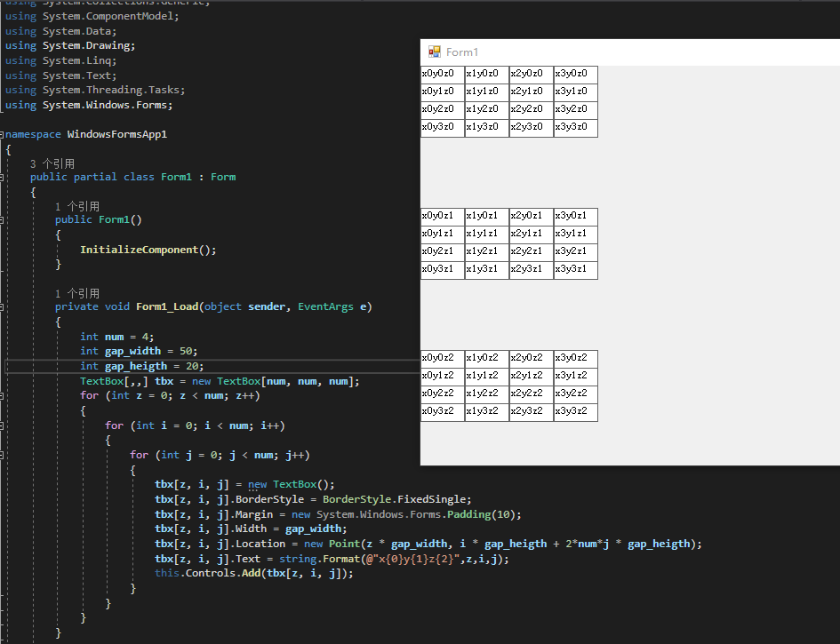Collapse the Form1_Load method block
Image resolution: width=840 pixels, height=644 pixels.
(2, 306)
